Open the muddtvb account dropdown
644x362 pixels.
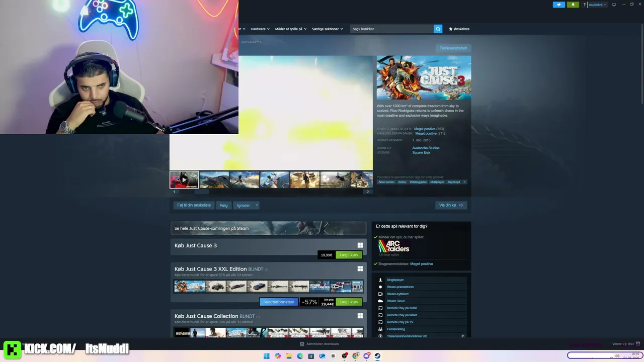597,5
